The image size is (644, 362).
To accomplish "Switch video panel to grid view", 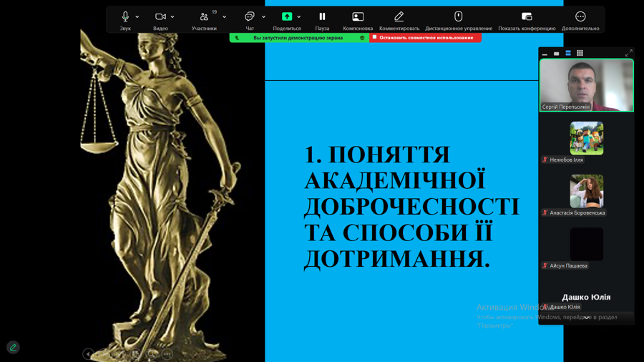I will tap(580, 53).
